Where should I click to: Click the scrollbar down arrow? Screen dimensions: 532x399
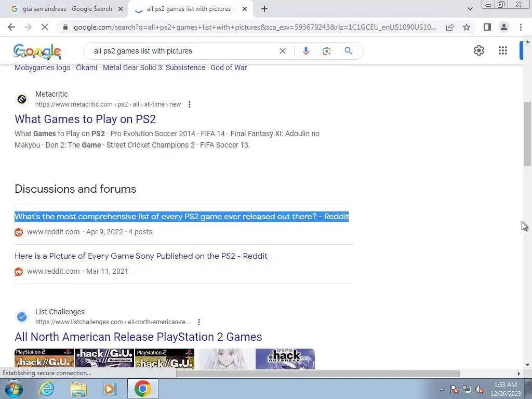tap(527, 365)
